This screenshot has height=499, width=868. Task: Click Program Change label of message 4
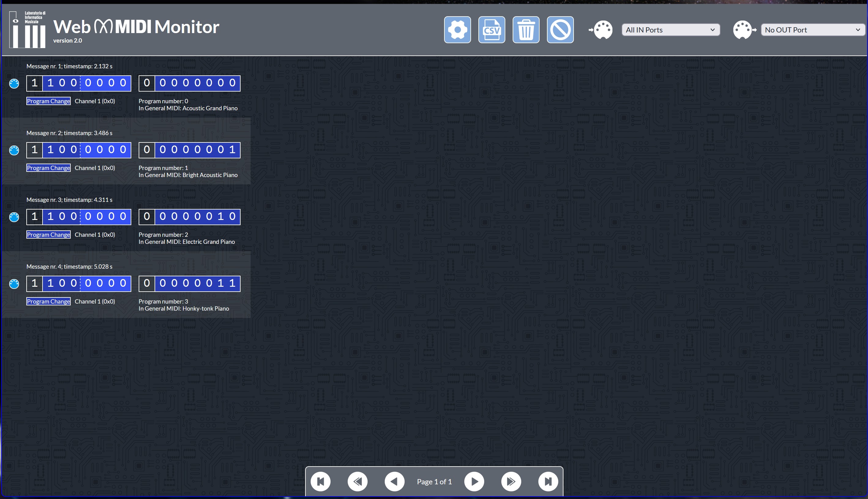[x=48, y=302]
